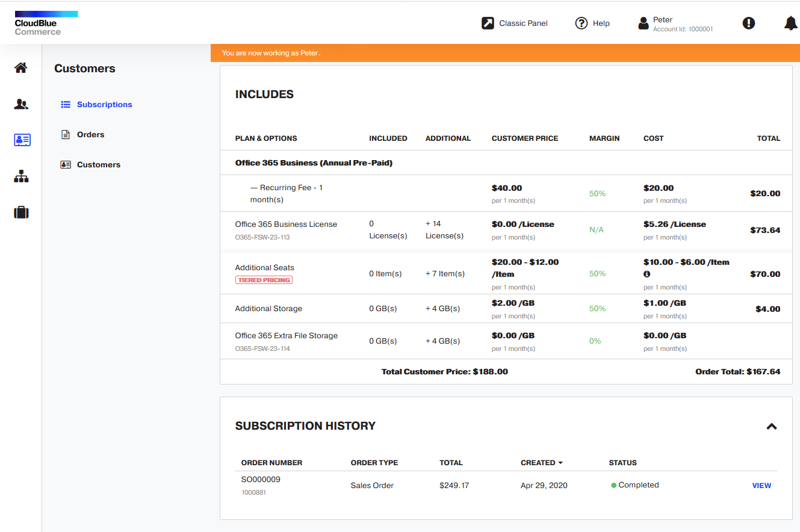Click the Sales Order type cell

[x=372, y=485]
